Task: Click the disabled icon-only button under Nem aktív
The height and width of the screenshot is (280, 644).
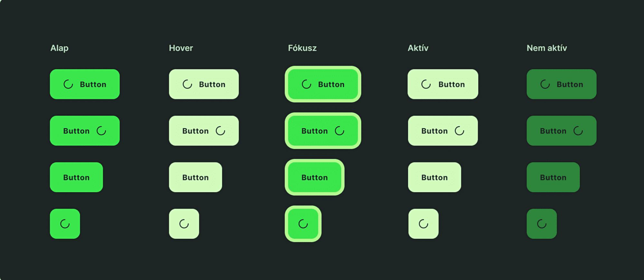Action: coord(542,224)
